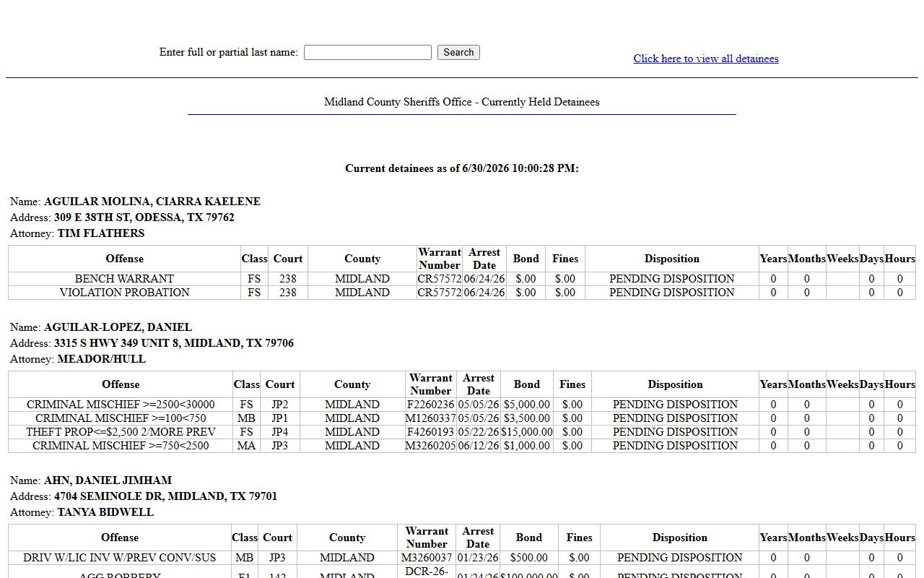The width and height of the screenshot is (924, 578).
Task: Click the $5,000.00 bond amount
Action: click(527, 405)
